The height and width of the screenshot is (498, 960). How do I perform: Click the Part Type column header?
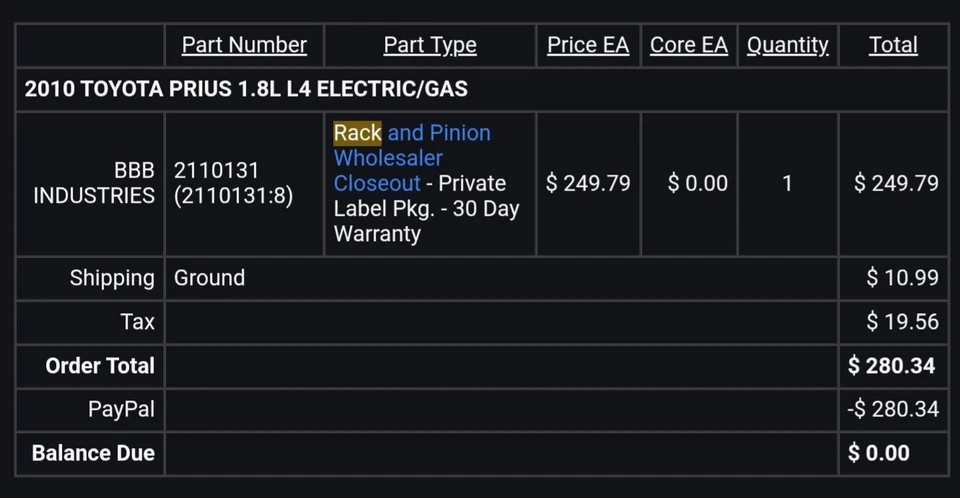coord(430,45)
